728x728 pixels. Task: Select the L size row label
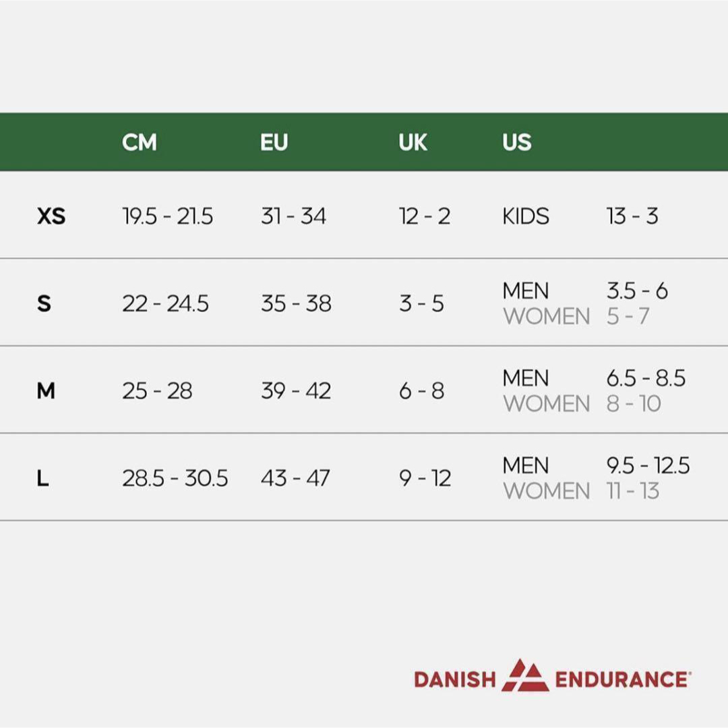42,478
